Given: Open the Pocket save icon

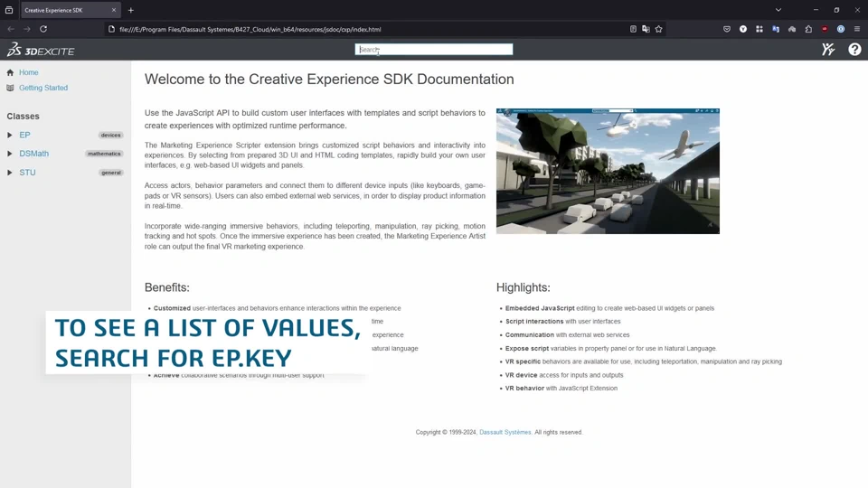Looking at the screenshot, I should (727, 29).
